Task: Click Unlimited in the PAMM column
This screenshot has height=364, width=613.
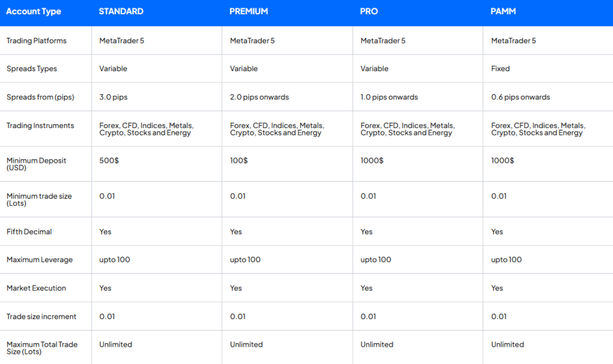Action: 508,344
